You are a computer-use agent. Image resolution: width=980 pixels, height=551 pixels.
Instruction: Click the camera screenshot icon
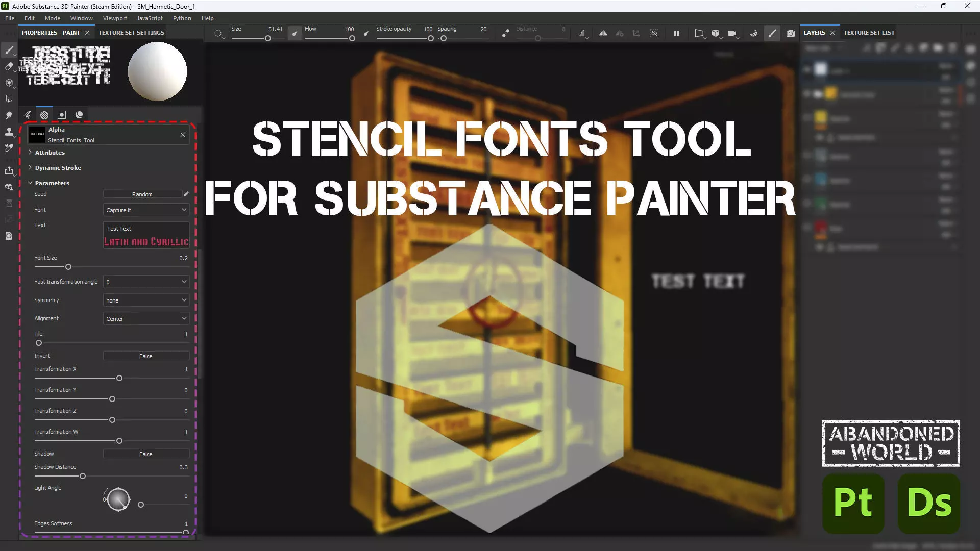point(790,33)
